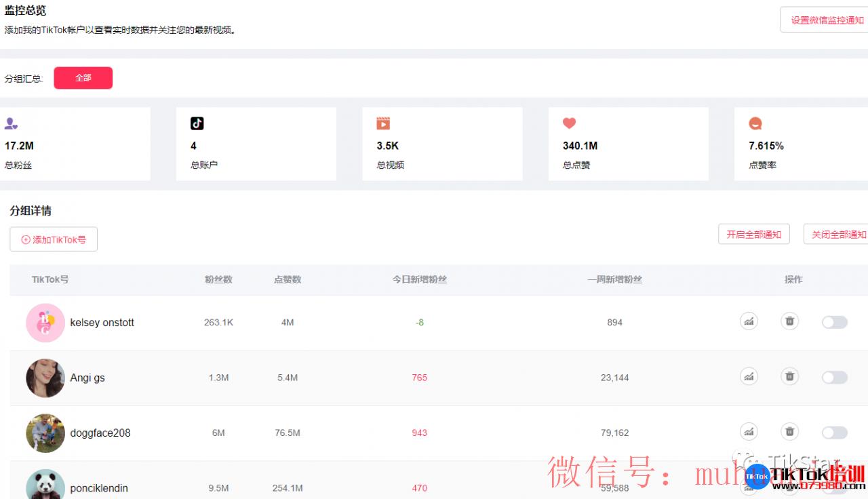Click the TikTok logo icon above total accounts
Screen dimensions: 868x499
(197, 123)
